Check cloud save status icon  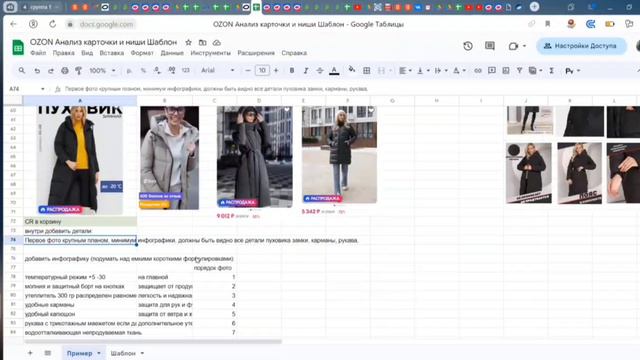coord(216,42)
